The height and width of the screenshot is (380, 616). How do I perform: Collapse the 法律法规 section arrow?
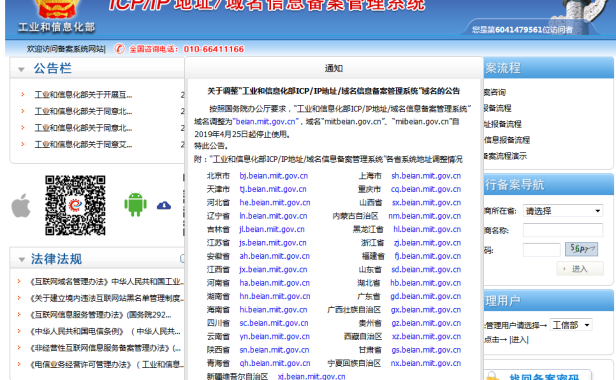(22, 259)
